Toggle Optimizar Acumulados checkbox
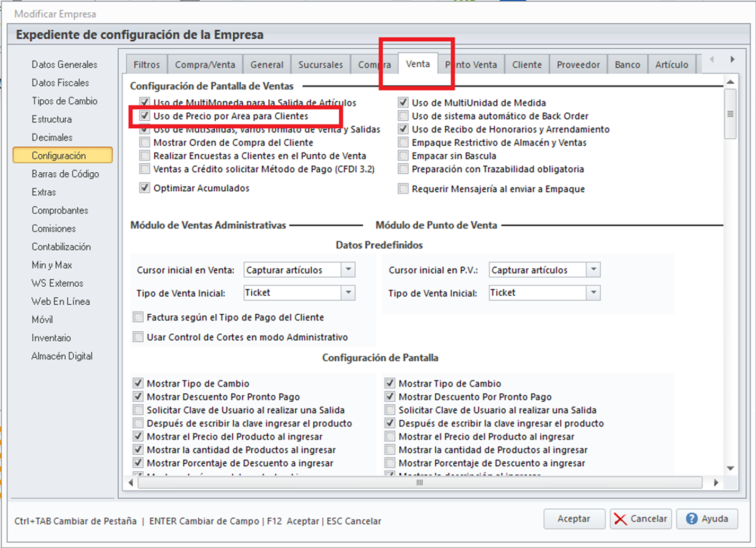 point(145,188)
